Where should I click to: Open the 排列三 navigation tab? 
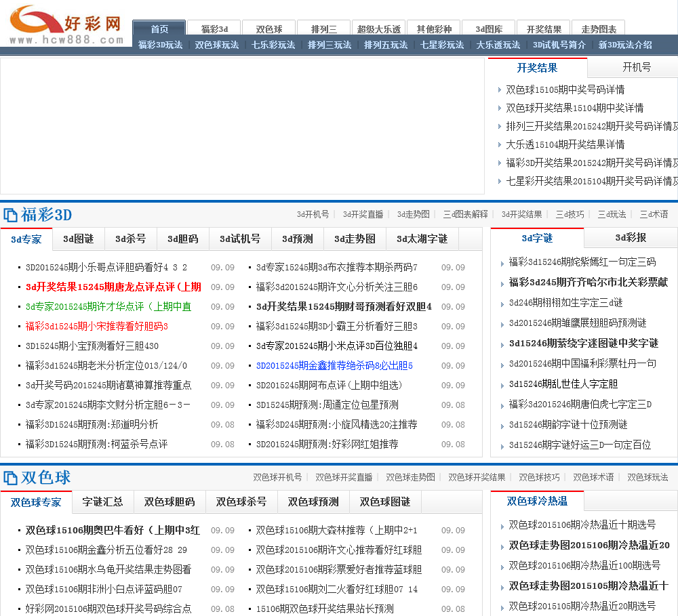pyautogui.click(x=323, y=28)
